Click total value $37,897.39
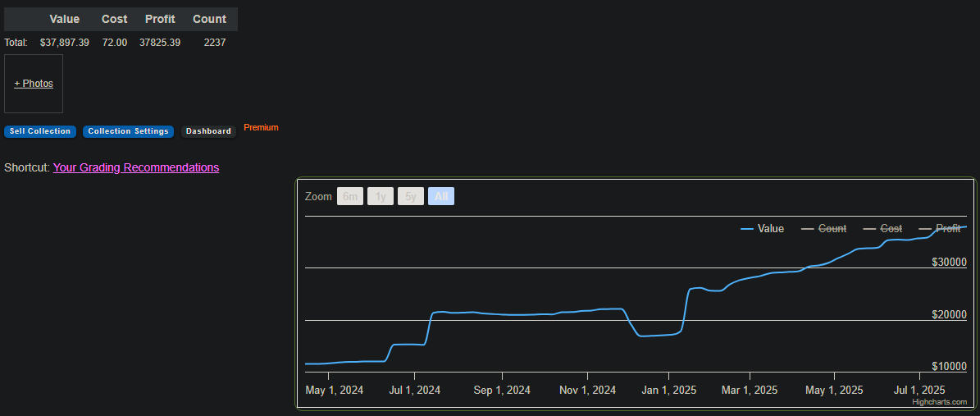Screen dimensions: 980x416 [x=64, y=43]
